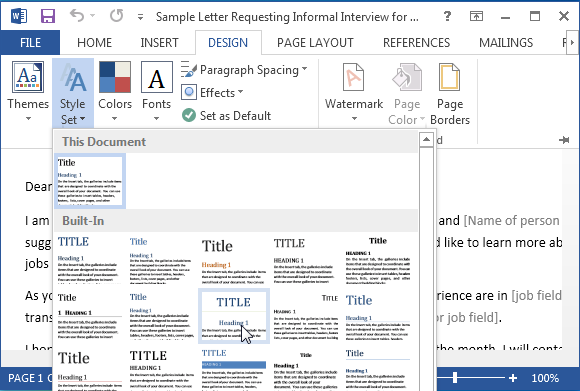Open Page Borders dialog

click(x=450, y=93)
